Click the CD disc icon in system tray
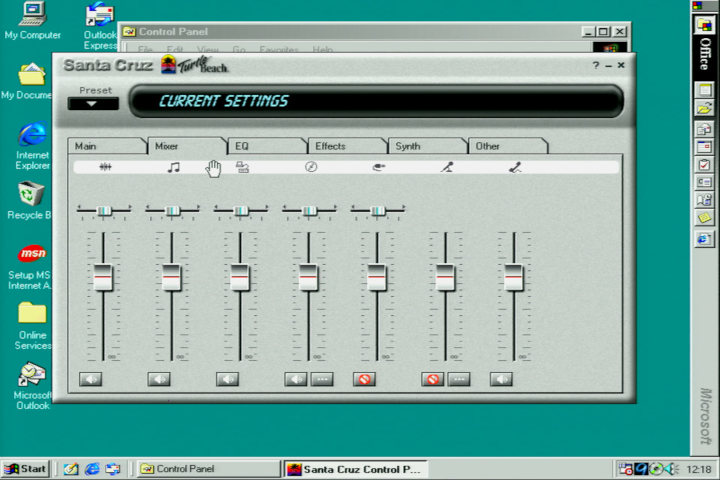The image size is (720, 480). pyautogui.click(x=657, y=469)
